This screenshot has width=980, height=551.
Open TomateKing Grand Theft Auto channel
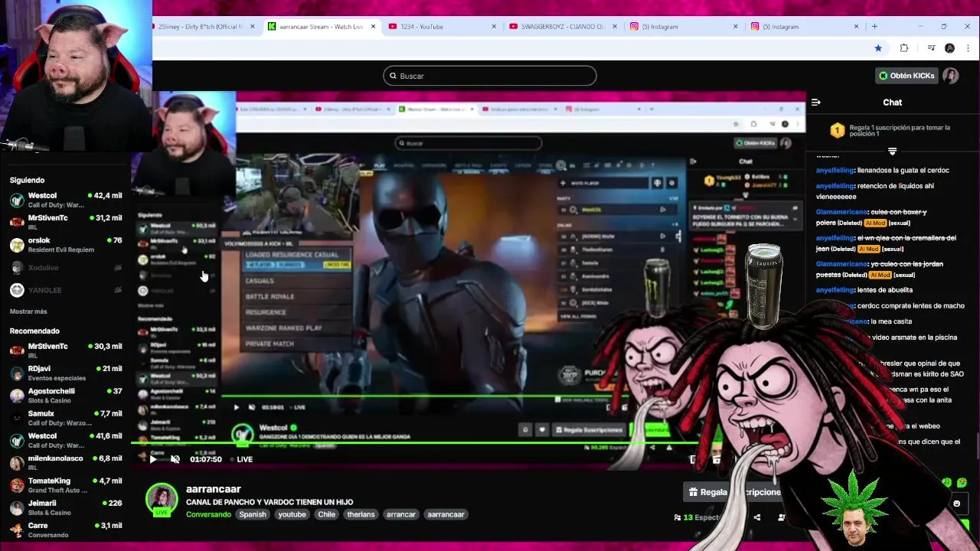click(x=66, y=485)
